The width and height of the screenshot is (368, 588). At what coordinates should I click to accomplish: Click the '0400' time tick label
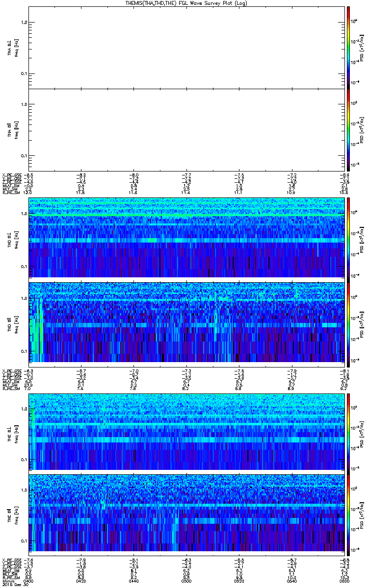[x=29, y=581]
